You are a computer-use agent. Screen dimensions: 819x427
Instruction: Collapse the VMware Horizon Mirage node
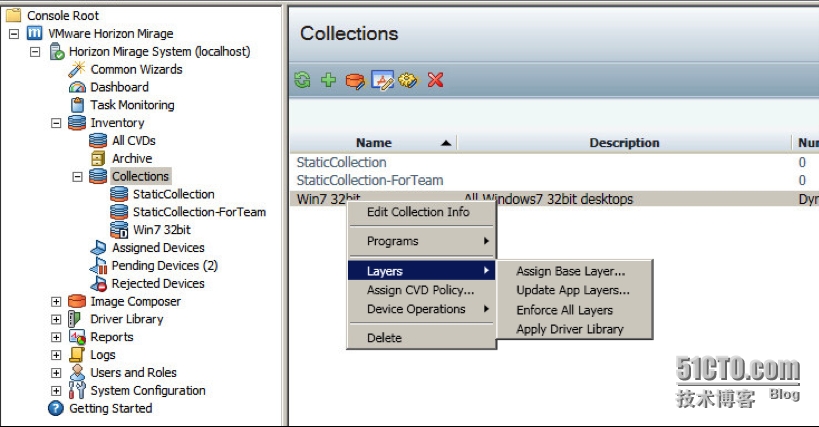[x=14, y=34]
